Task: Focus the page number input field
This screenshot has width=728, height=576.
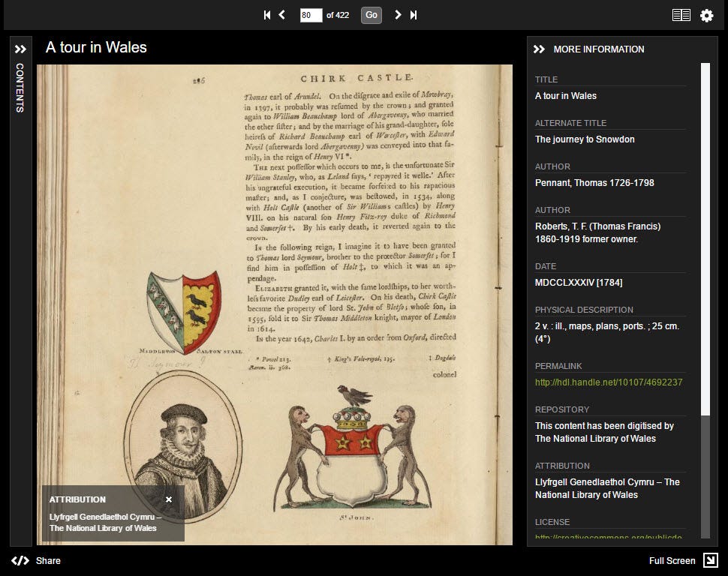Action: pos(311,15)
